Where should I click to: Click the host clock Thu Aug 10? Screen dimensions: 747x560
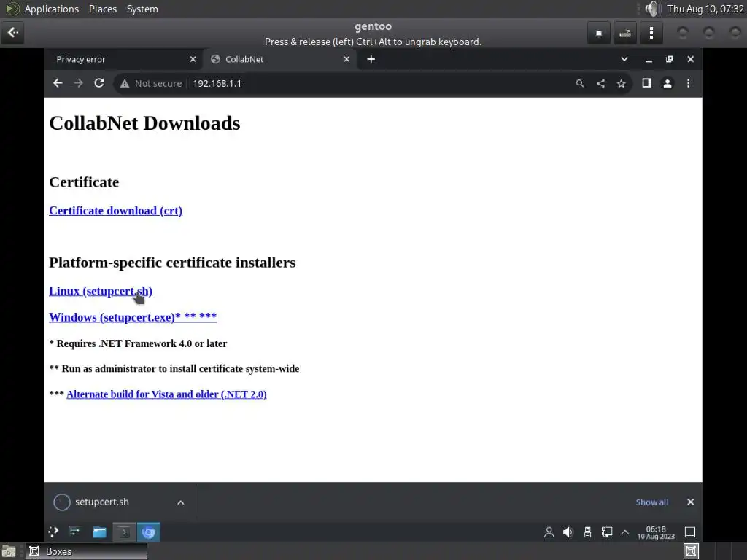pyautogui.click(x=705, y=9)
